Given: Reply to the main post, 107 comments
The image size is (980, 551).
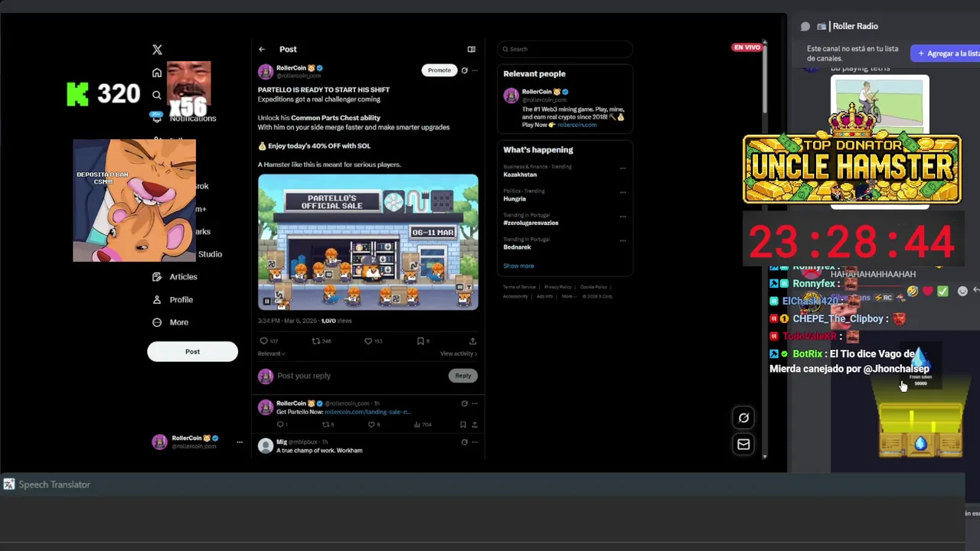Looking at the screenshot, I should coord(269,341).
